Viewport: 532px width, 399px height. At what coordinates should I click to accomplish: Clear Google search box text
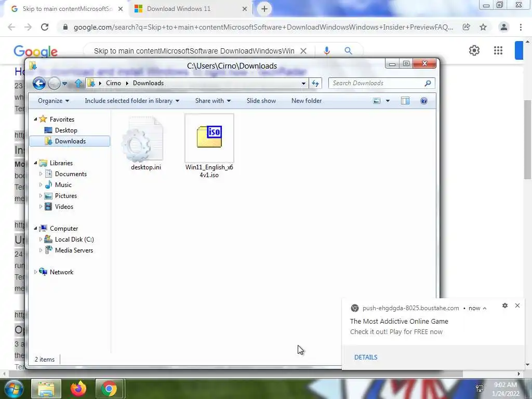[303, 51]
